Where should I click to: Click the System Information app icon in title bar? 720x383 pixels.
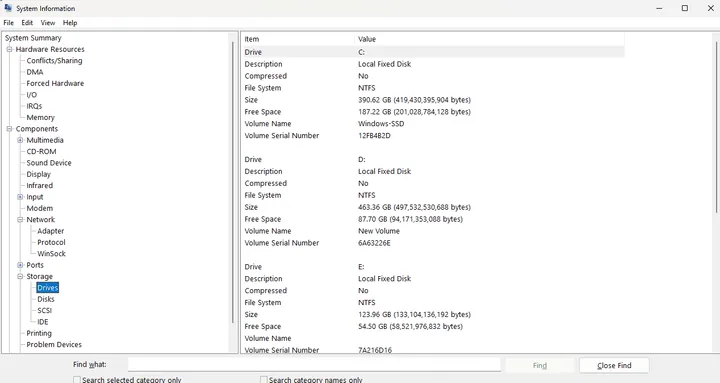pos(8,8)
